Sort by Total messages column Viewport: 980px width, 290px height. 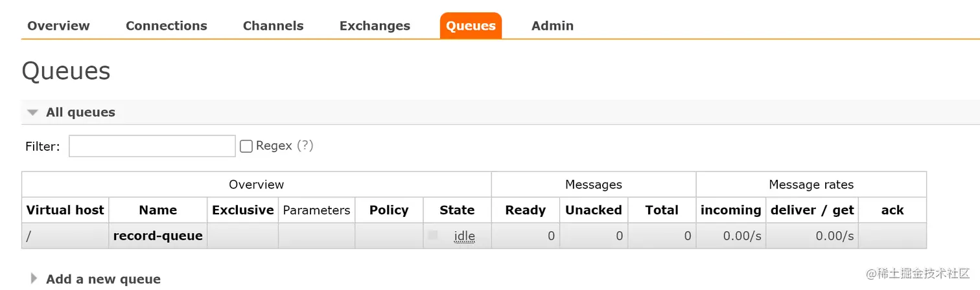coord(662,210)
